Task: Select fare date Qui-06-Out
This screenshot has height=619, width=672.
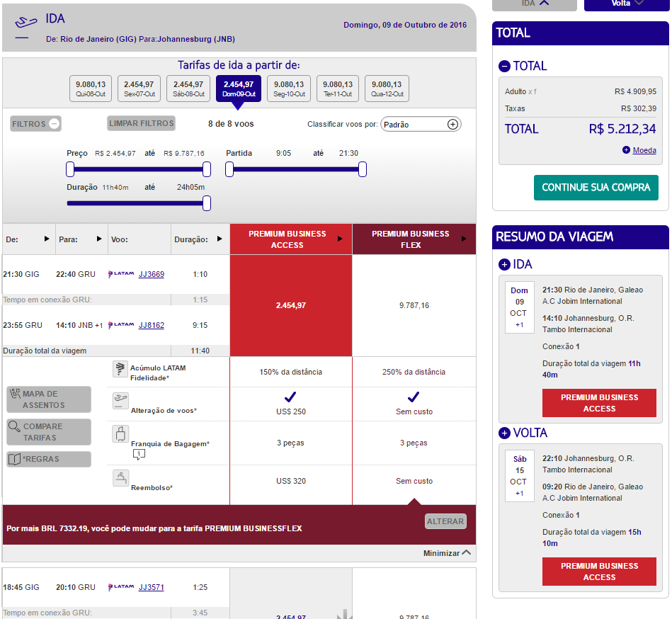Action: click(x=91, y=89)
